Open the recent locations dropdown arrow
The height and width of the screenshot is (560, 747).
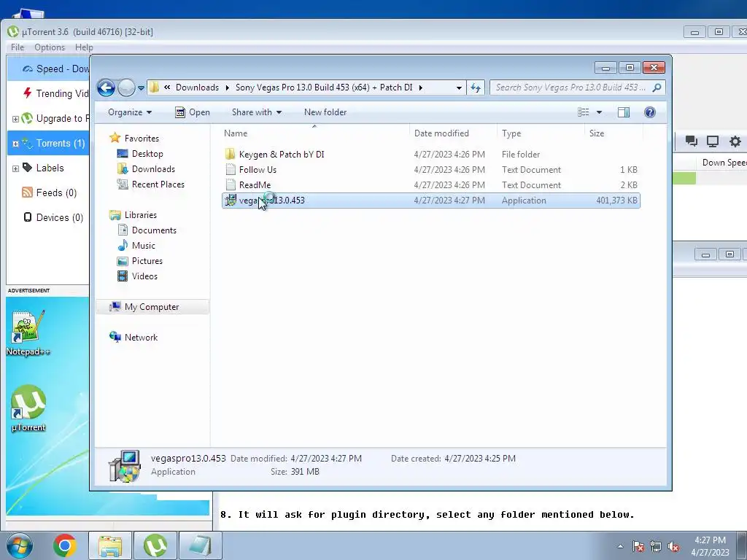(141, 88)
